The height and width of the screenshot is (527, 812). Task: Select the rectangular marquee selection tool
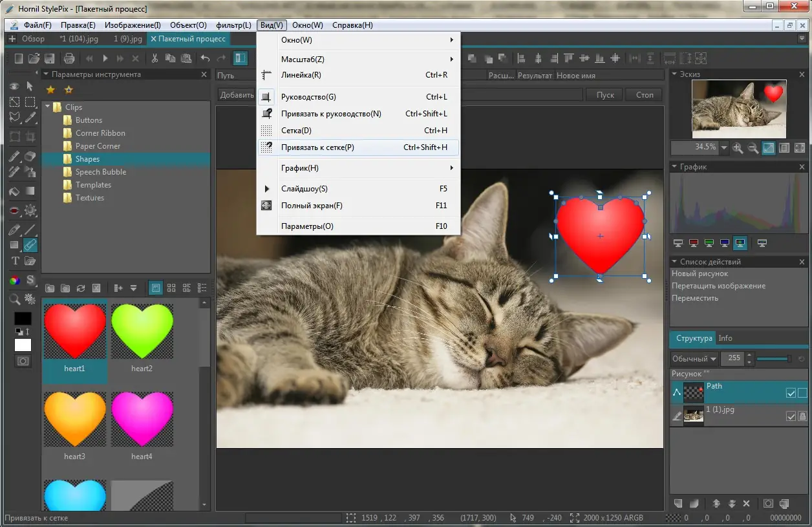click(30, 102)
